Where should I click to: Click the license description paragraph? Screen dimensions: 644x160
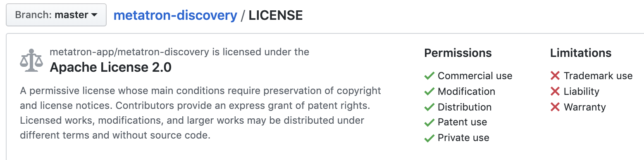tap(200, 113)
